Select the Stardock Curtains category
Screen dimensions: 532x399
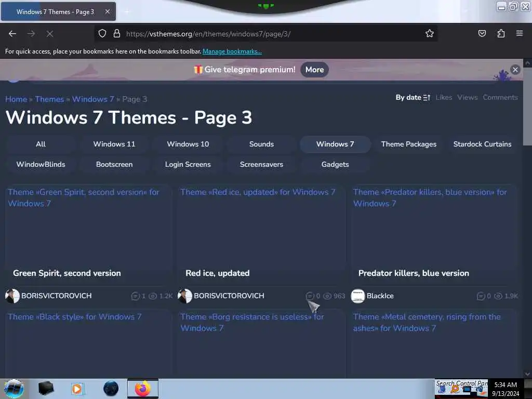(482, 144)
